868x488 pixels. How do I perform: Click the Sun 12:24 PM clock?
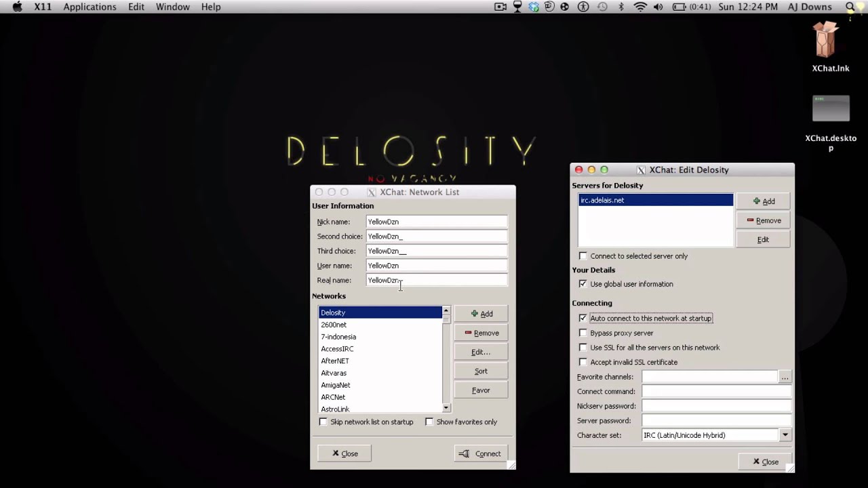point(748,7)
